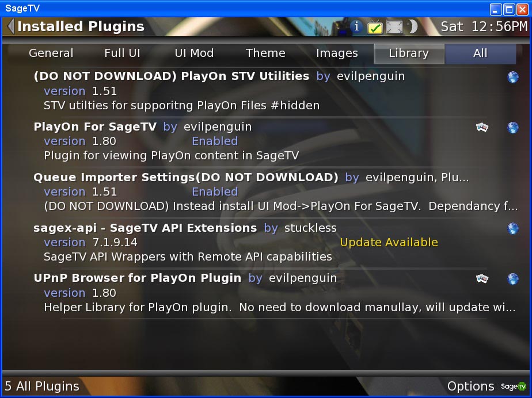Click "5 All Plugins" count in footer
Viewport: 532px width, 398px height.
click(42, 386)
